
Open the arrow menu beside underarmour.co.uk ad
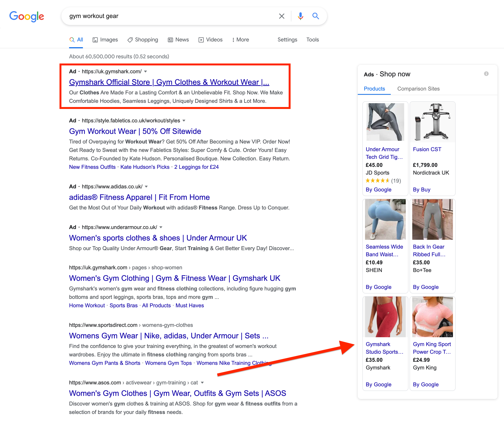click(161, 227)
